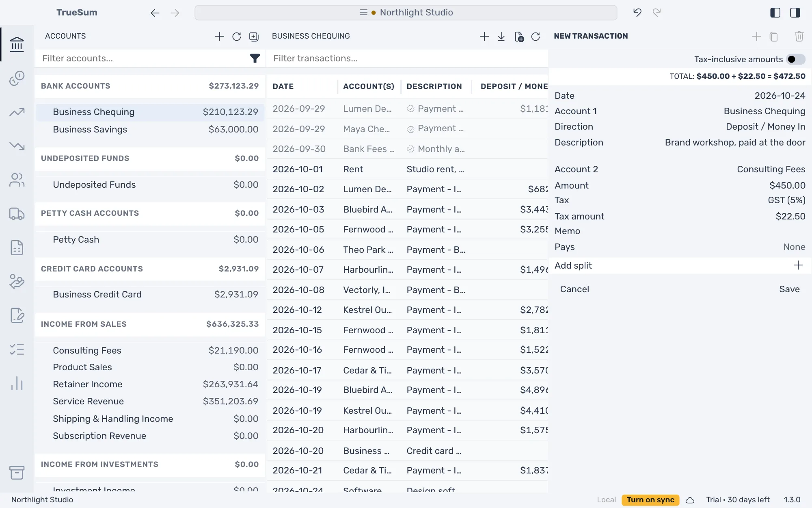
Task: Refresh the accounts list
Action: [237, 37]
